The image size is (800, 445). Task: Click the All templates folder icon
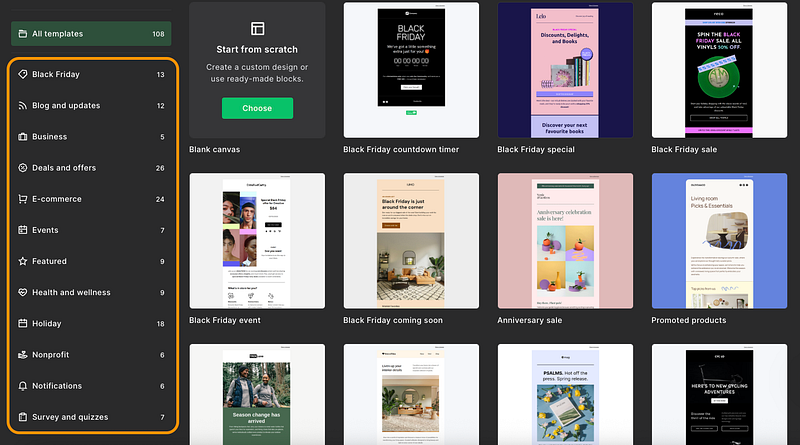[x=22, y=34]
